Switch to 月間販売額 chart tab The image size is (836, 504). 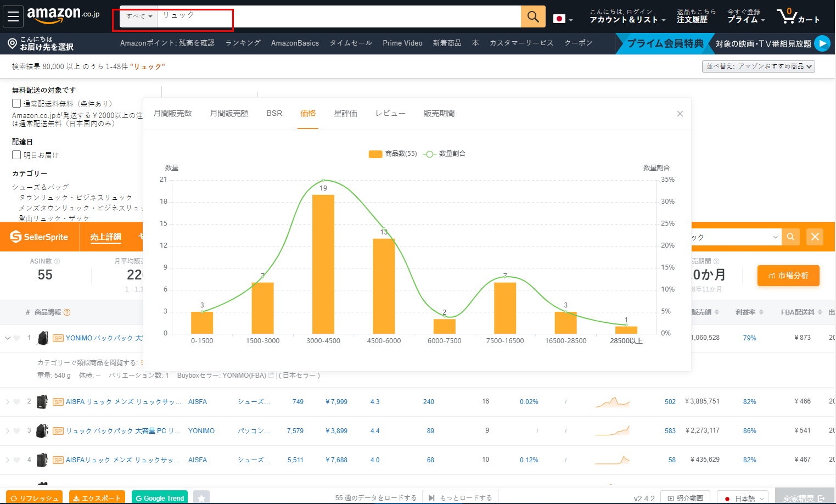click(x=229, y=113)
